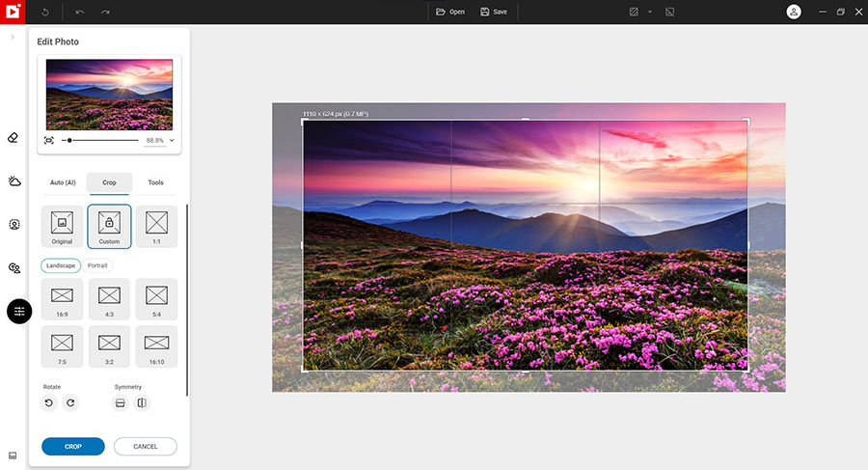Switch to the Auto (AI) tab
Screen dimensions: 868x470
(x=63, y=182)
